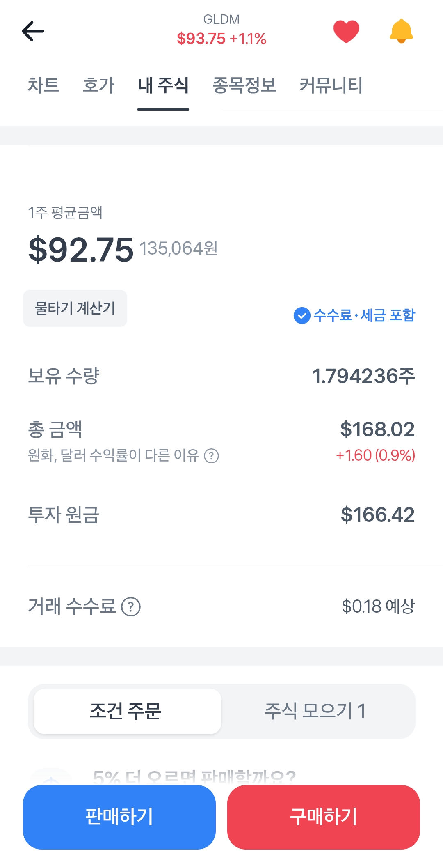Toggle the 수수료·세금 포함 checkmark
443x868 pixels.
pyautogui.click(x=302, y=316)
